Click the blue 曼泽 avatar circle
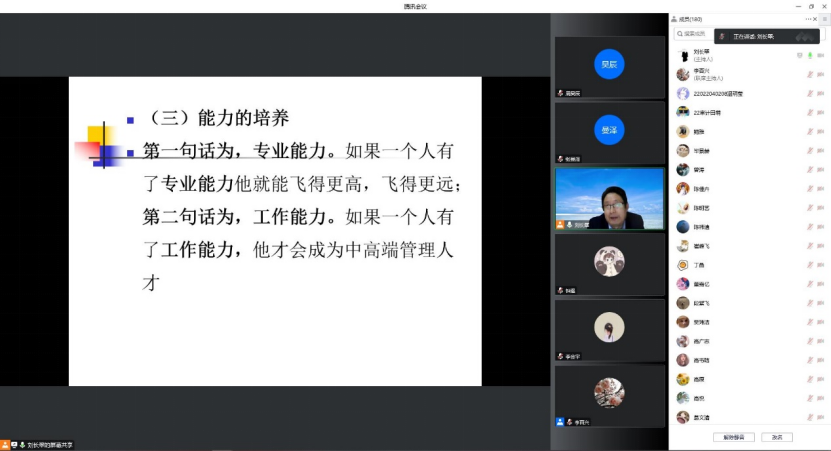 coord(609,130)
